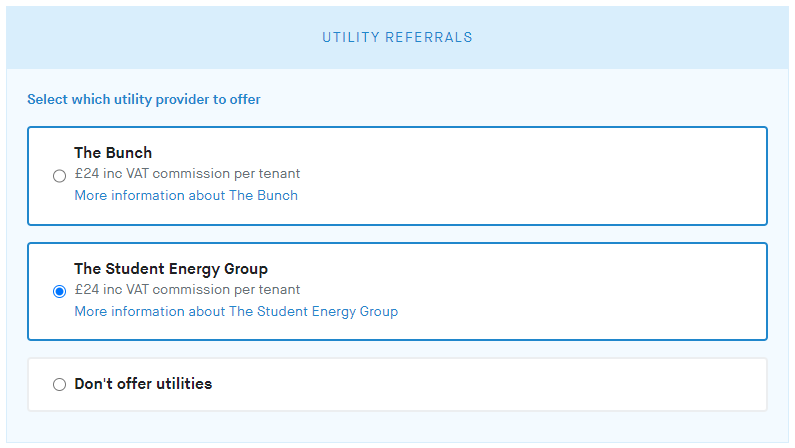
Task: Click blank area of the blue header banner
Action: tap(650, 37)
